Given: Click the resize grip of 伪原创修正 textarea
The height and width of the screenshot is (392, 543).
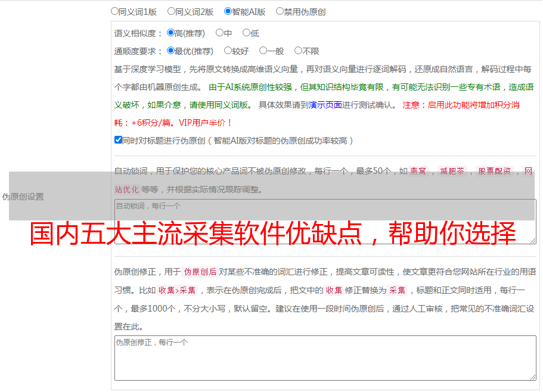Looking at the screenshot, I should [533, 378].
